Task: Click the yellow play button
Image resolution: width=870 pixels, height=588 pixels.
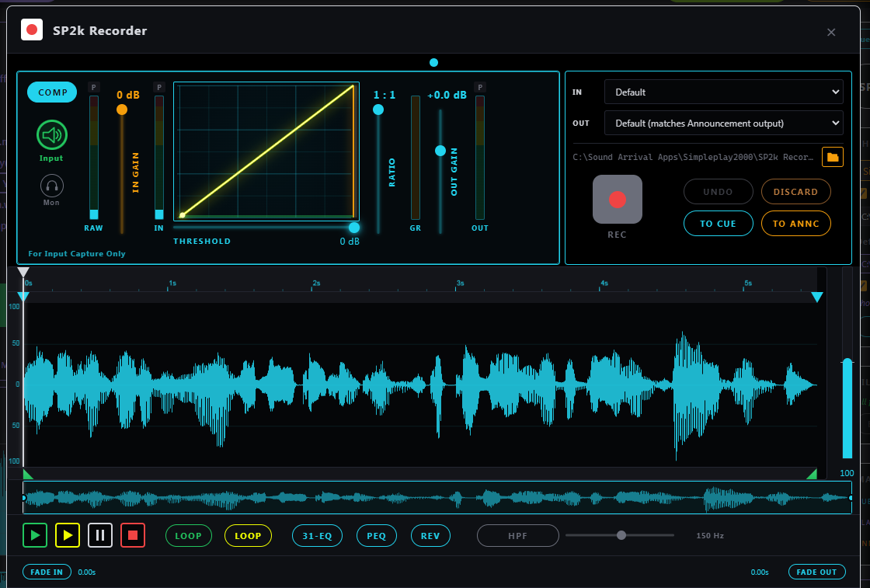Action: (68, 535)
